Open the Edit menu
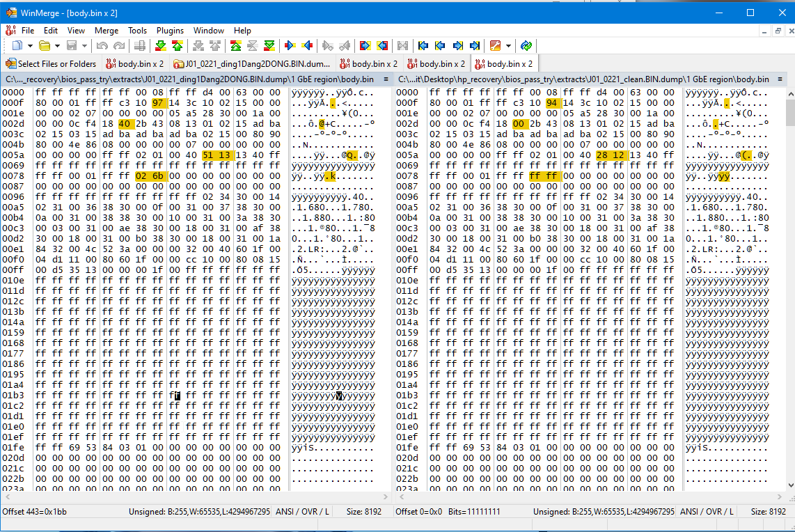The height and width of the screenshot is (532, 795). [51, 31]
